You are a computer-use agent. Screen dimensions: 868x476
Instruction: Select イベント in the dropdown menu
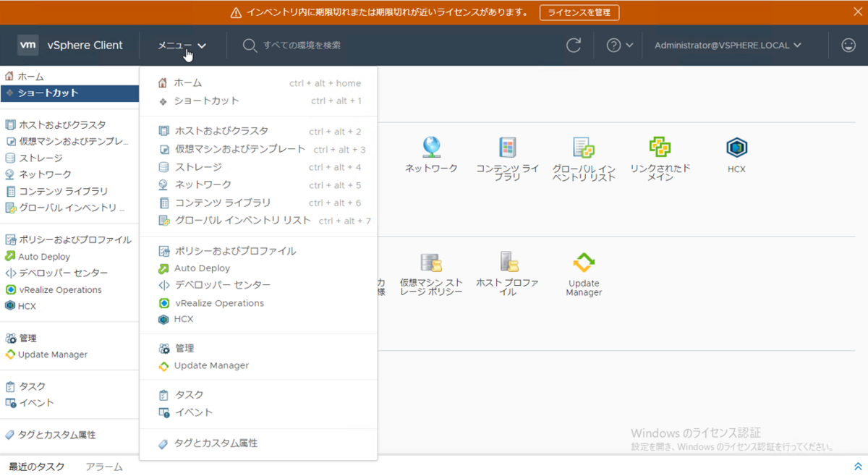(x=258, y=412)
